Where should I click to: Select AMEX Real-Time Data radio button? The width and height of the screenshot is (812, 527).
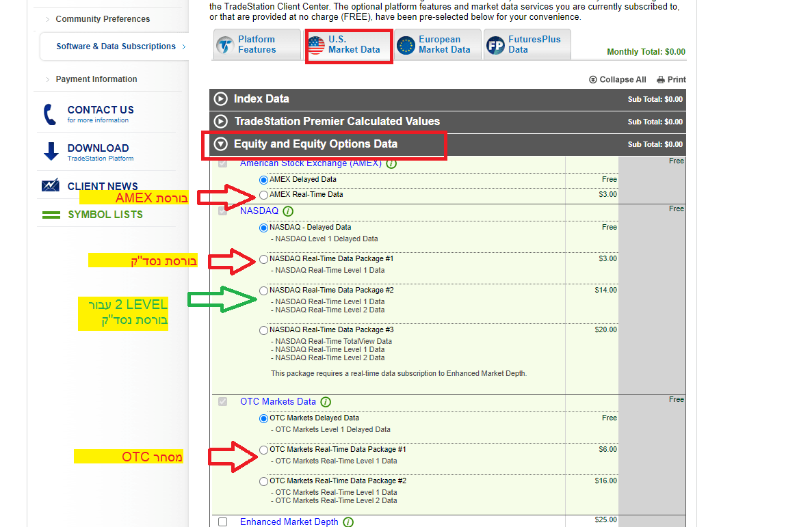pyautogui.click(x=264, y=195)
